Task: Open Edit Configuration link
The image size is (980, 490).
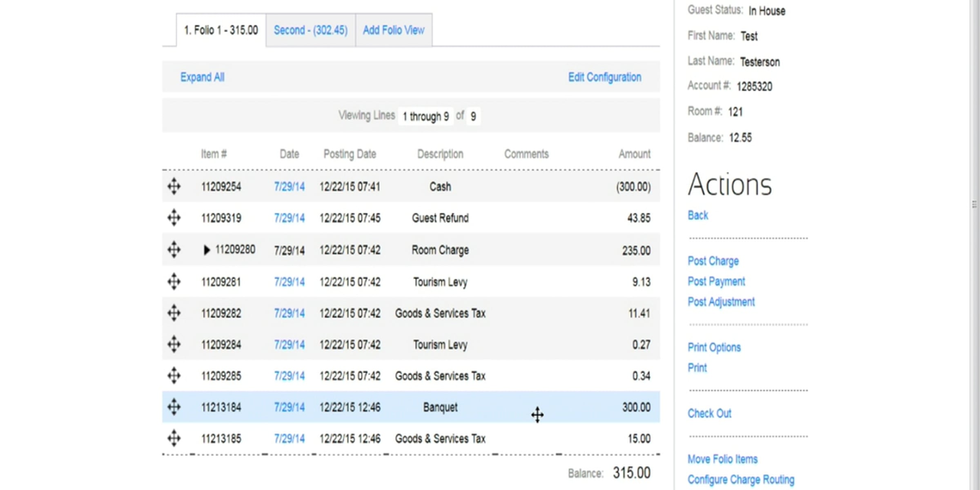Action: coord(604,77)
